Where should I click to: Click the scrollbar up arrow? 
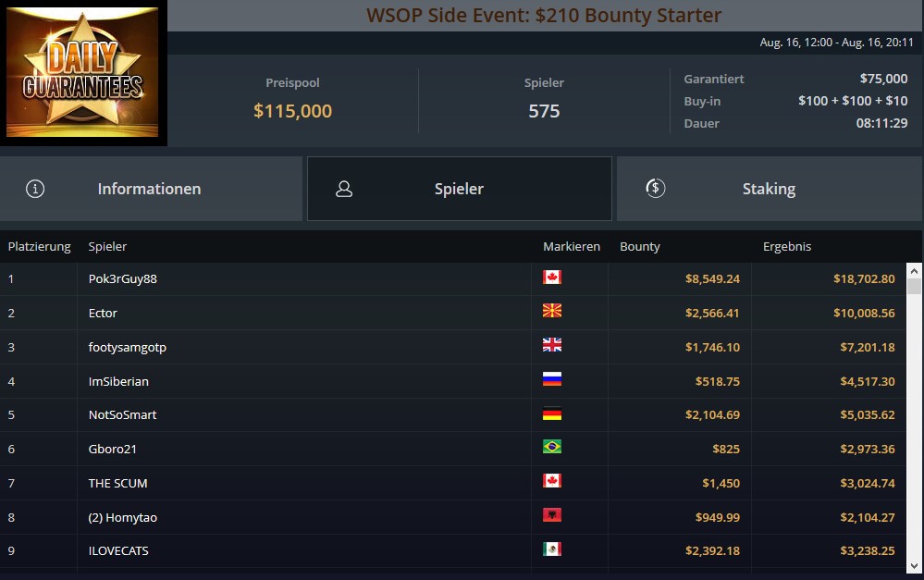[914, 271]
